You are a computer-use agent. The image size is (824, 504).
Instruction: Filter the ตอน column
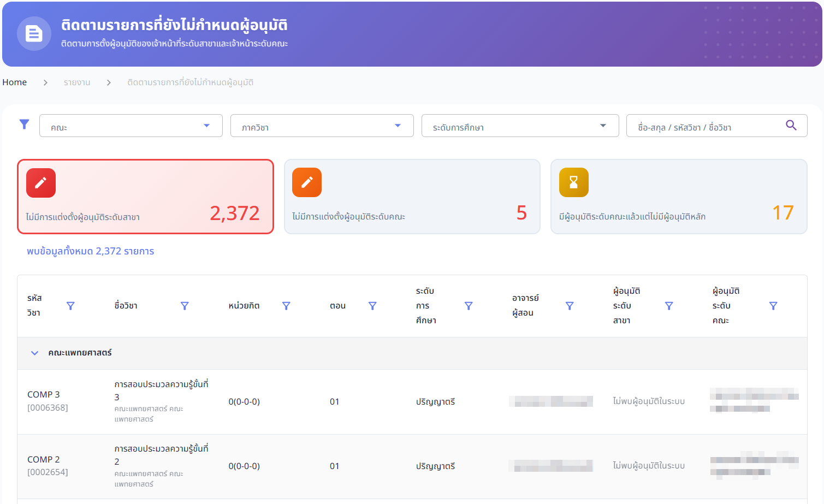pos(372,306)
